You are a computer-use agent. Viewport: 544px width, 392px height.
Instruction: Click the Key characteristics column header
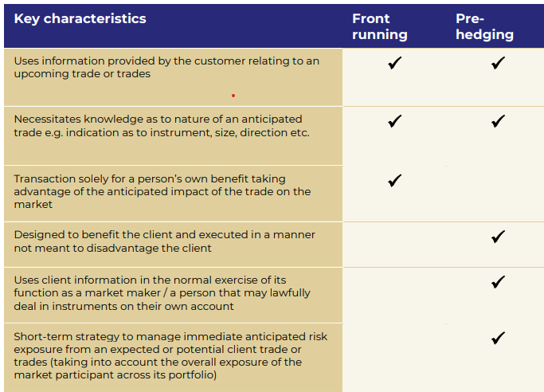tap(80, 19)
